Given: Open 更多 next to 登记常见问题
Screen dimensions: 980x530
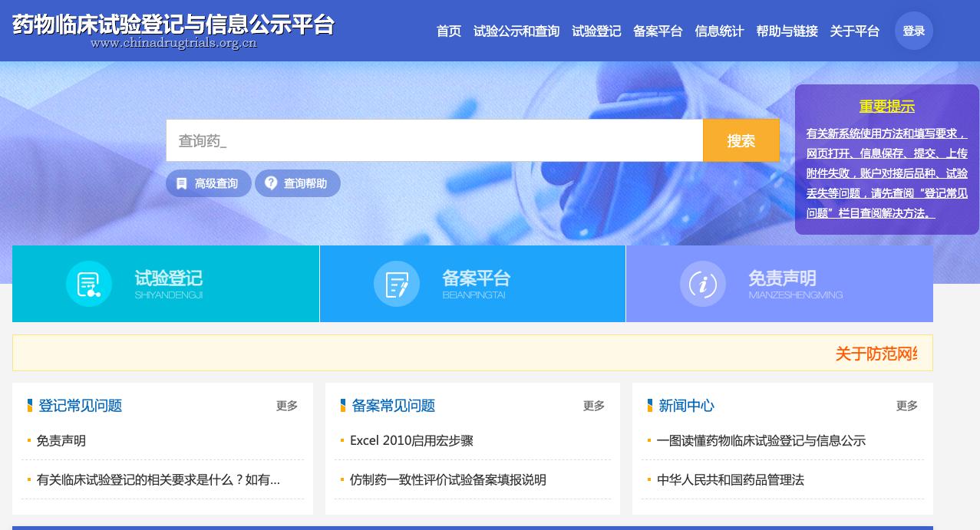Looking at the screenshot, I should [286, 406].
